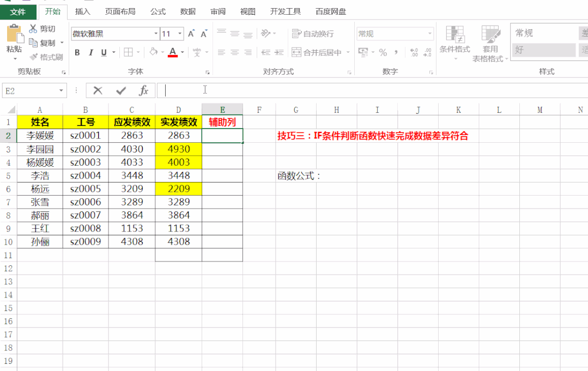Expand copy options arrow

(x=62, y=42)
